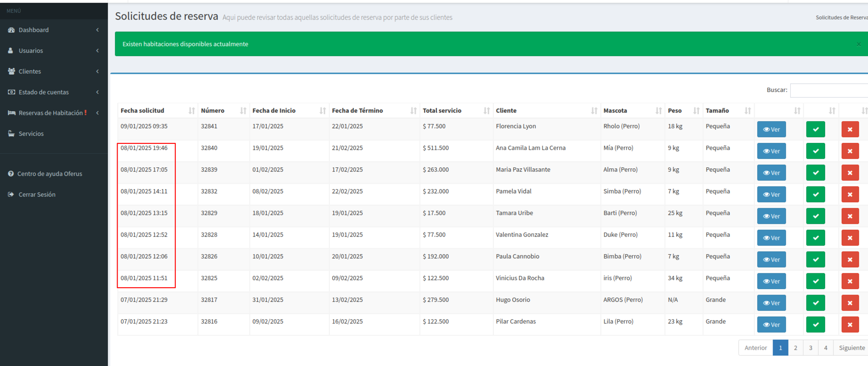Click the Buscar search field
868x366 pixels.
point(829,90)
